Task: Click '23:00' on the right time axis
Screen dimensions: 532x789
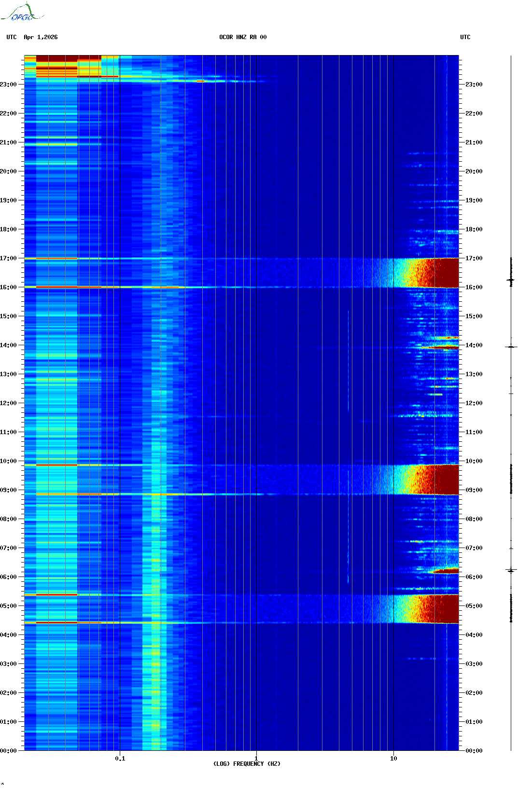Action: (474, 85)
